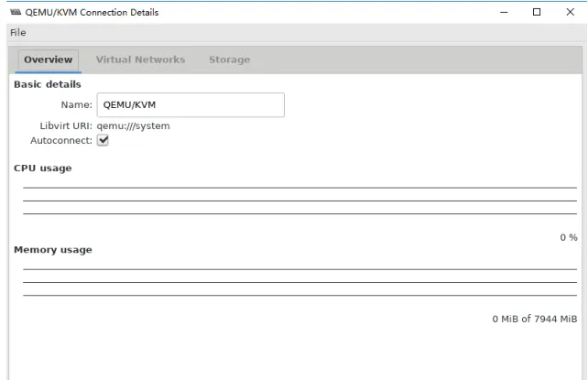Click the window title text

click(92, 13)
